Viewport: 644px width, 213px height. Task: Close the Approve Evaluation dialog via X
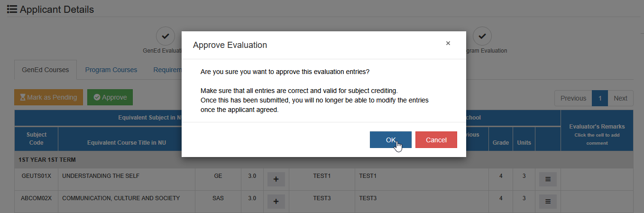coord(448,43)
